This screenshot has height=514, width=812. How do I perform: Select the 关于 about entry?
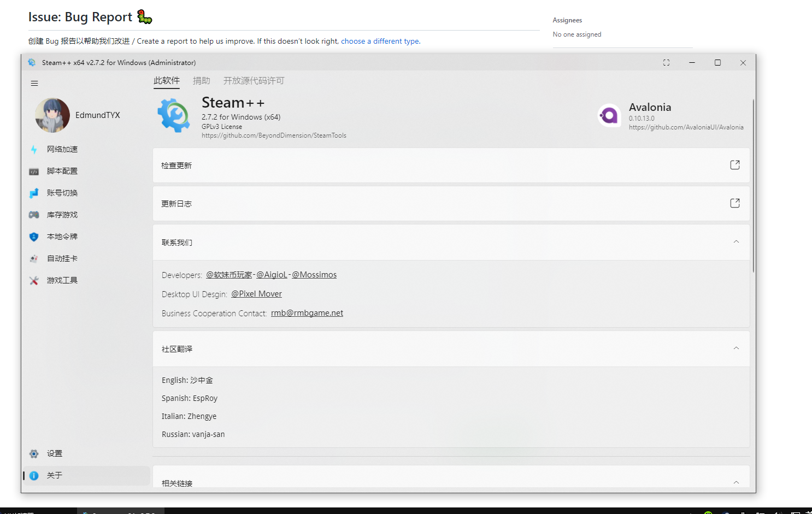(x=54, y=475)
